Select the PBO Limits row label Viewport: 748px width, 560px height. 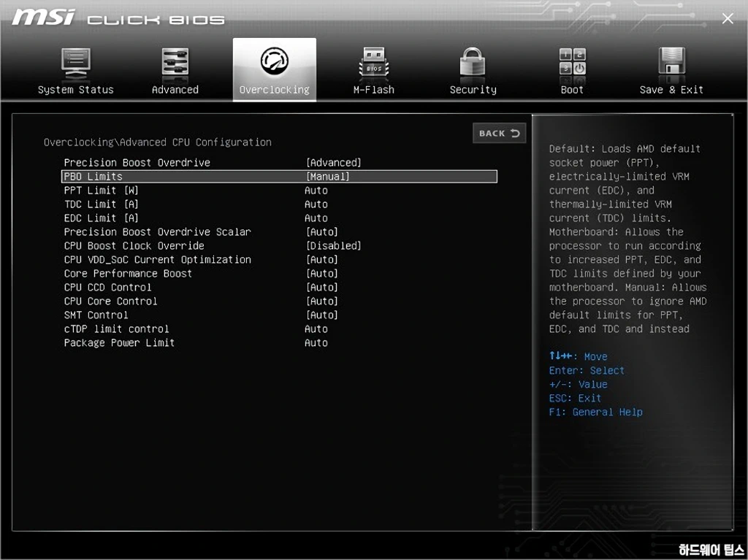click(93, 177)
